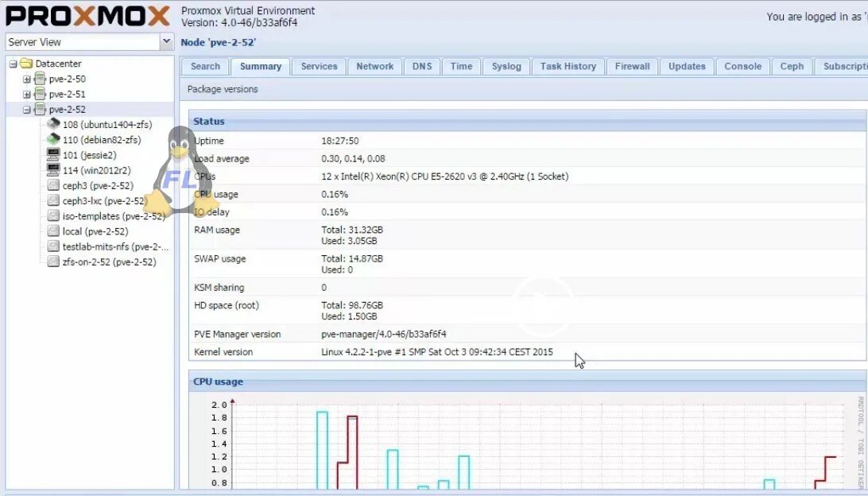Click the storage icon for iso-templates

click(x=53, y=215)
